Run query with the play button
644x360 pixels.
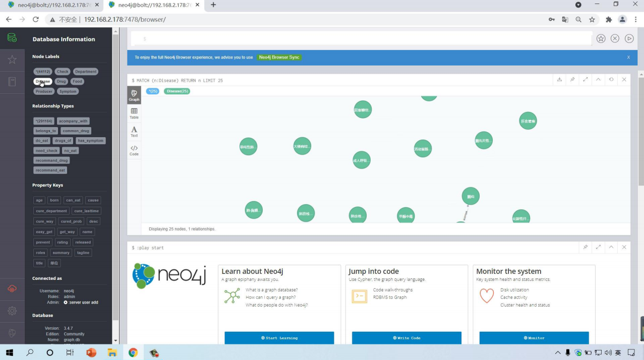coord(629,38)
